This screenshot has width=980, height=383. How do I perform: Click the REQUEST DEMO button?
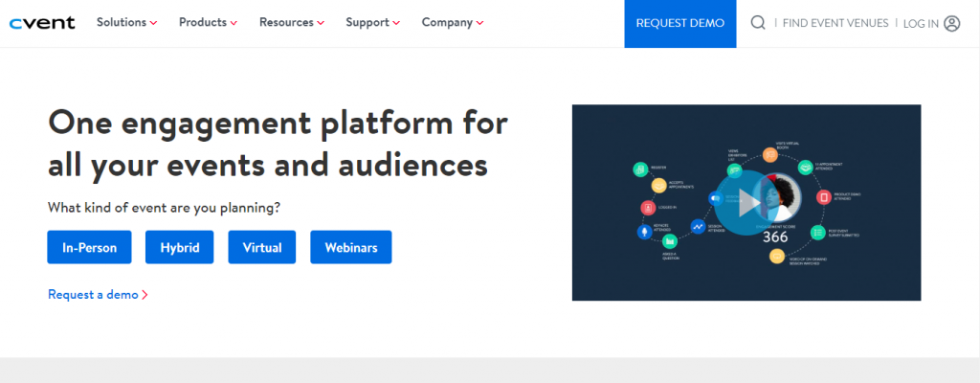(680, 24)
